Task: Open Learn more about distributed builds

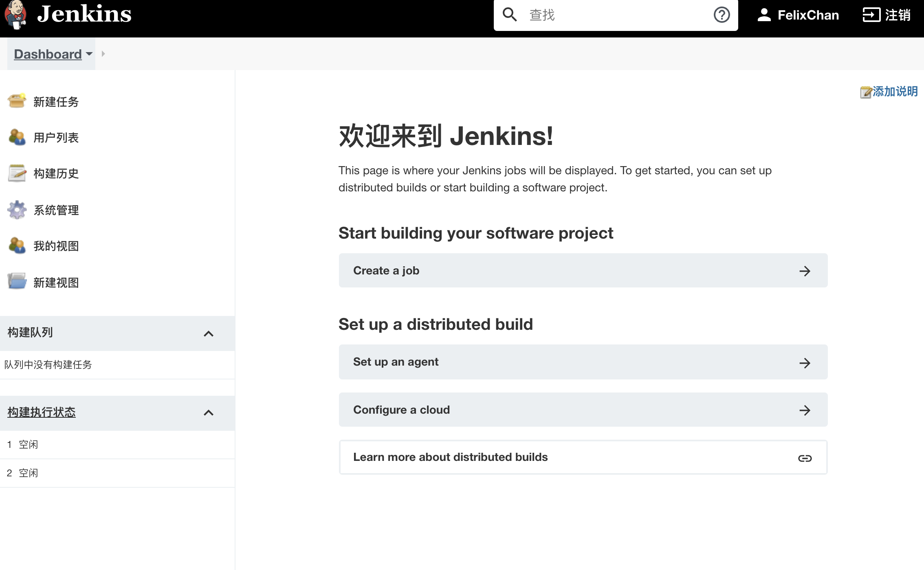Action: click(583, 457)
